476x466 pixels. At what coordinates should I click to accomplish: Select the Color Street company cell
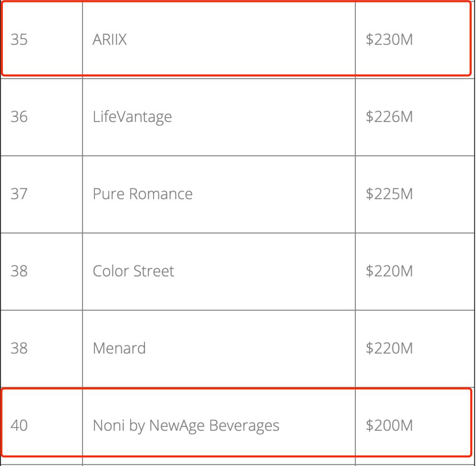(134, 271)
